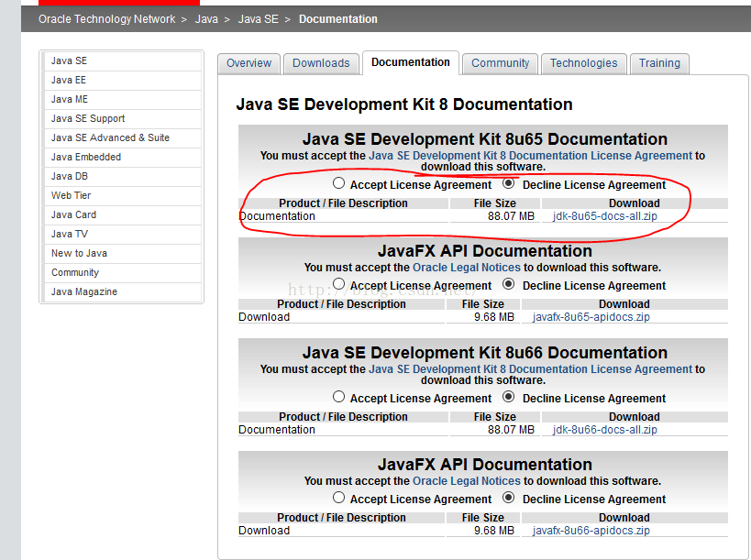
Task: Open Java SE Advanced & Suite sidebar item
Action: pyautogui.click(x=122, y=137)
